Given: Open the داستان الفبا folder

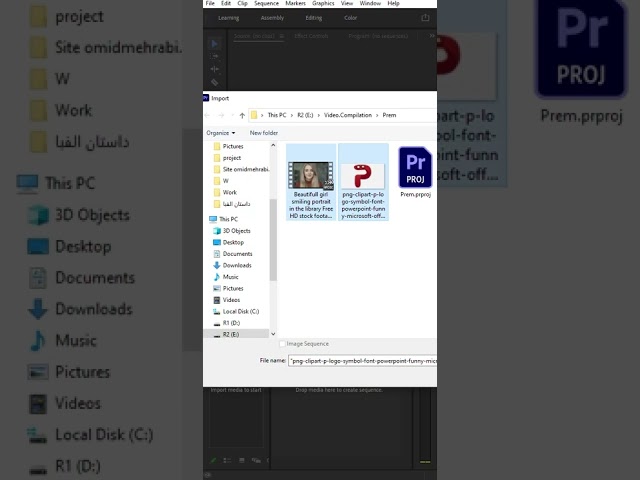Looking at the screenshot, I should click(232, 204).
